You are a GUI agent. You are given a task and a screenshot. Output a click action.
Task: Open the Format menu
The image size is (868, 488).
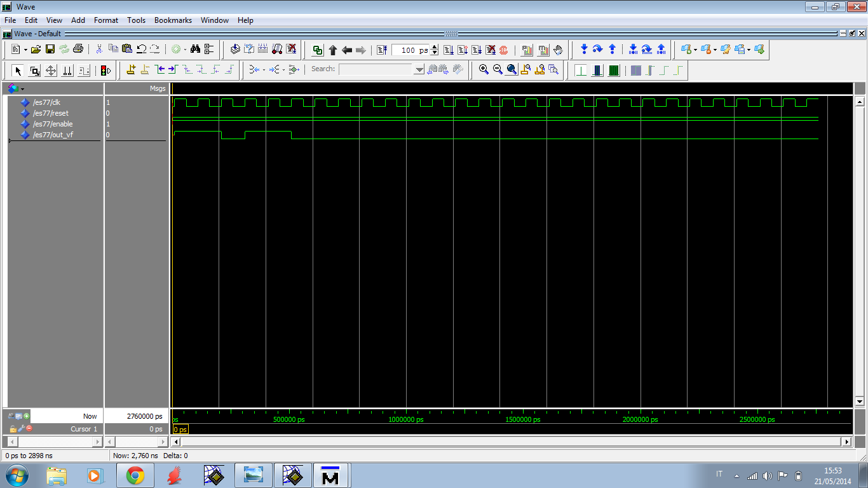(x=106, y=20)
